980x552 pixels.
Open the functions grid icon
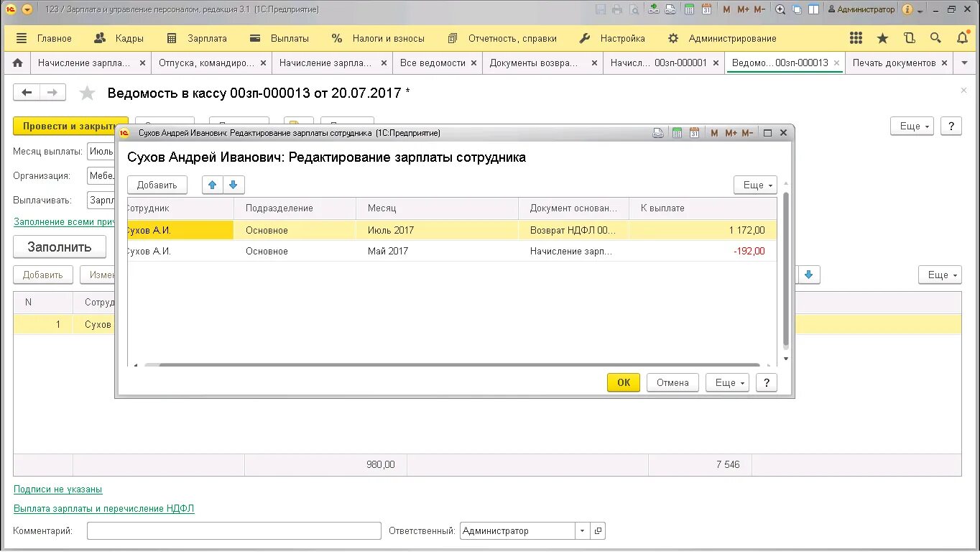(856, 38)
